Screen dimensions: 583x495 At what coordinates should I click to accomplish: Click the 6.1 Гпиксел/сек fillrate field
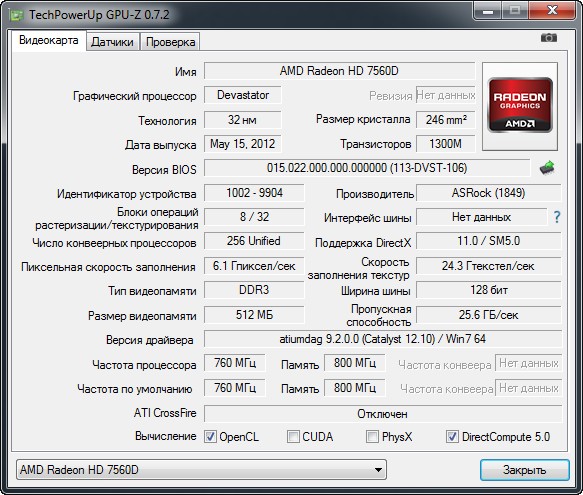[254, 266]
